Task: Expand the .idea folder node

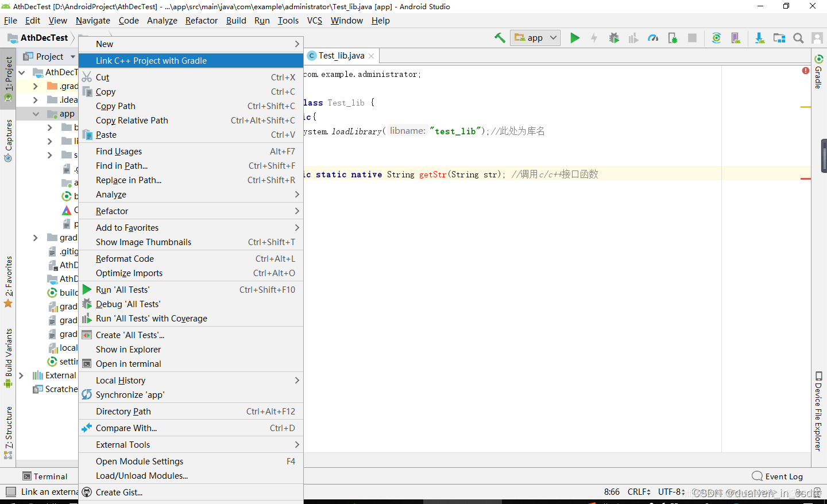Action: click(x=36, y=100)
